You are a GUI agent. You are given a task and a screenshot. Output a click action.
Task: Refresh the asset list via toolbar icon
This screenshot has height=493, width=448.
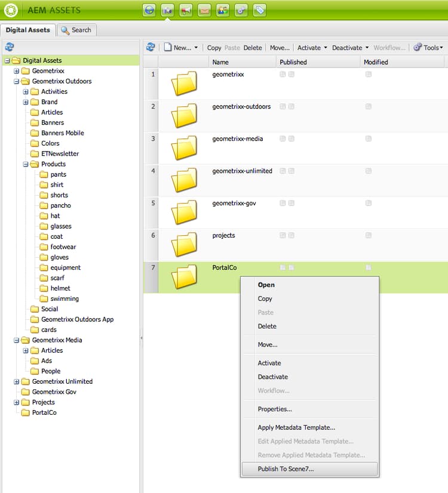[151, 47]
